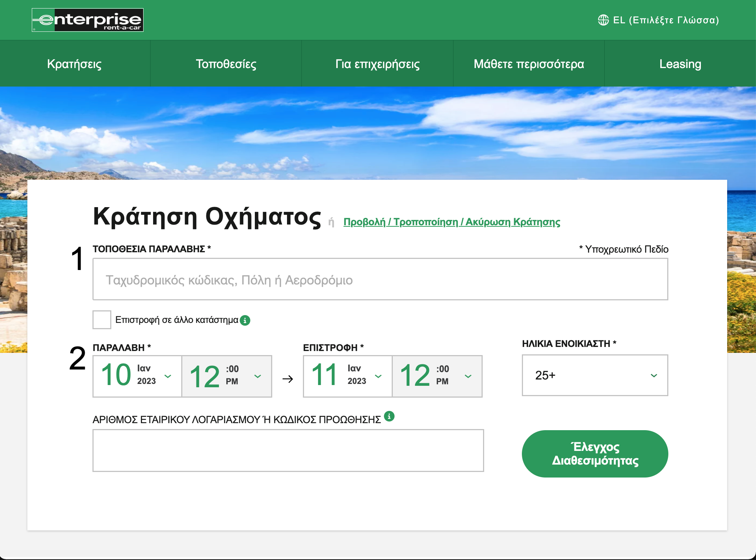Tick the 'Επιστροφή σε άλλο κατάστημα' checkbox
Screen dimensions: 756x560
pos(102,320)
